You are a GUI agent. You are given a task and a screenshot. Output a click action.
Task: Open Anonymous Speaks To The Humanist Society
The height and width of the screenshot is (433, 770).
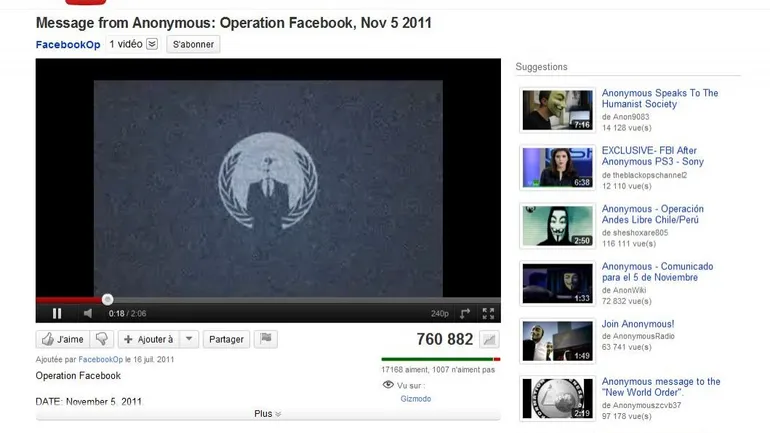(x=660, y=99)
